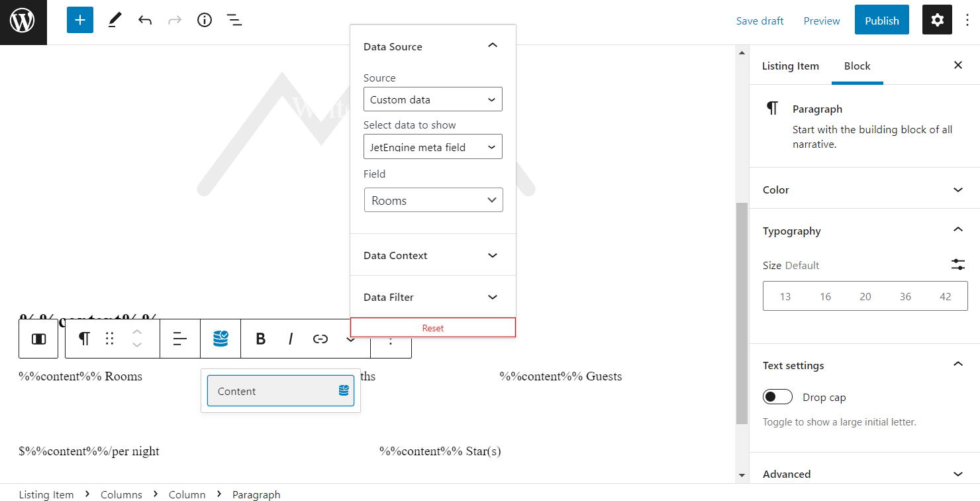Open the WordPress logo menu

pos(23,22)
